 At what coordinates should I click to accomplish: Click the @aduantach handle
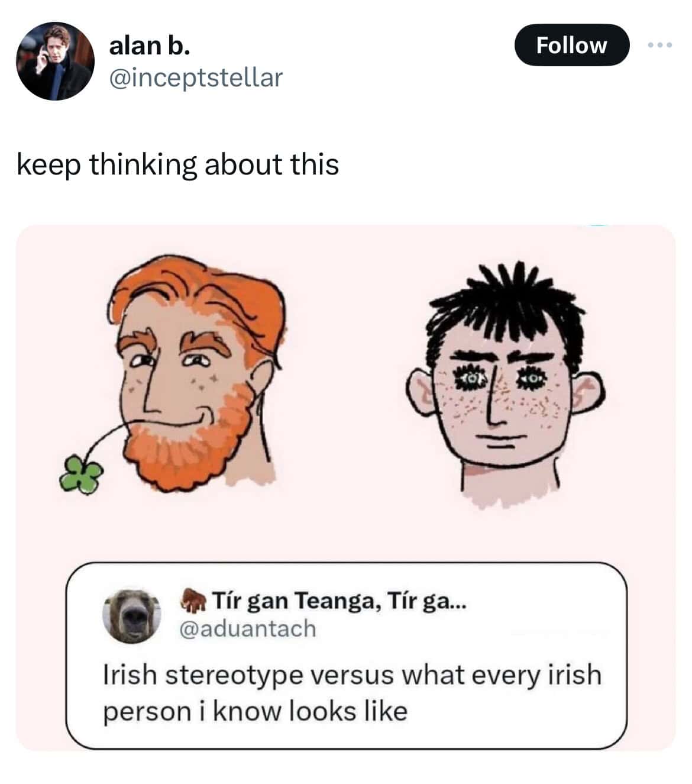247,628
